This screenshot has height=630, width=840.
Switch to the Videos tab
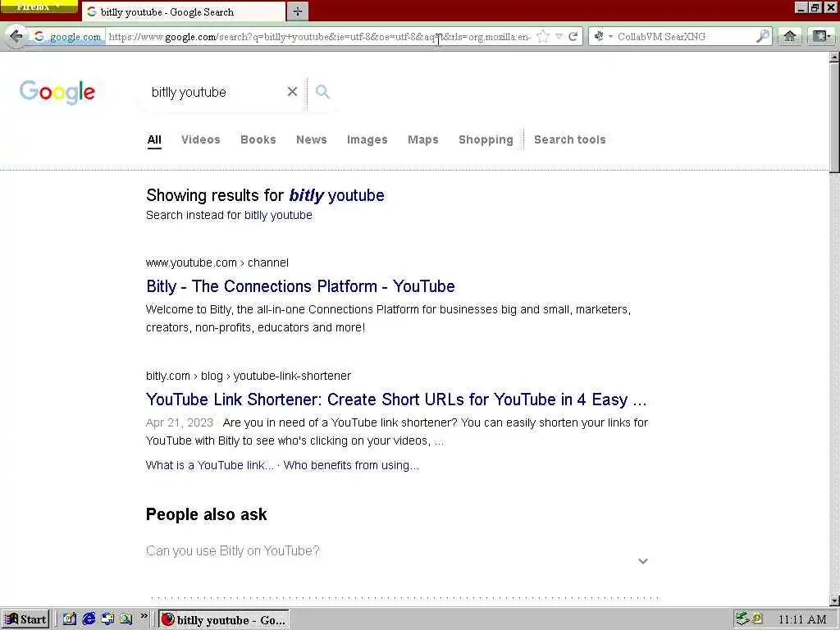point(201,139)
